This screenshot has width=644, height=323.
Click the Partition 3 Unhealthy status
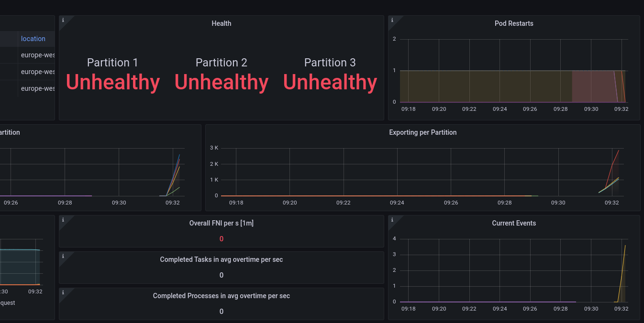(x=330, y=82)
